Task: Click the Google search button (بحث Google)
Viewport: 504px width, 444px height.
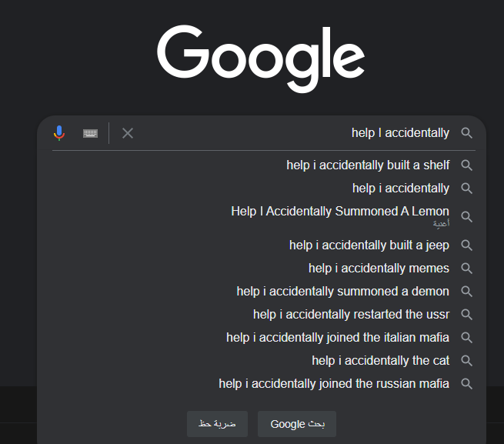Action: tap(297, 424)
